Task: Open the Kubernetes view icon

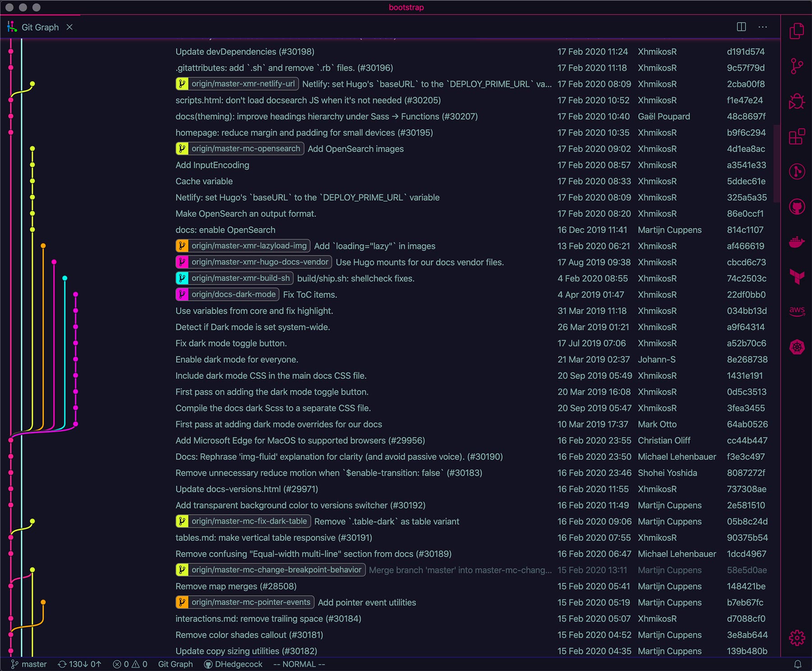Action: [797, 347]
